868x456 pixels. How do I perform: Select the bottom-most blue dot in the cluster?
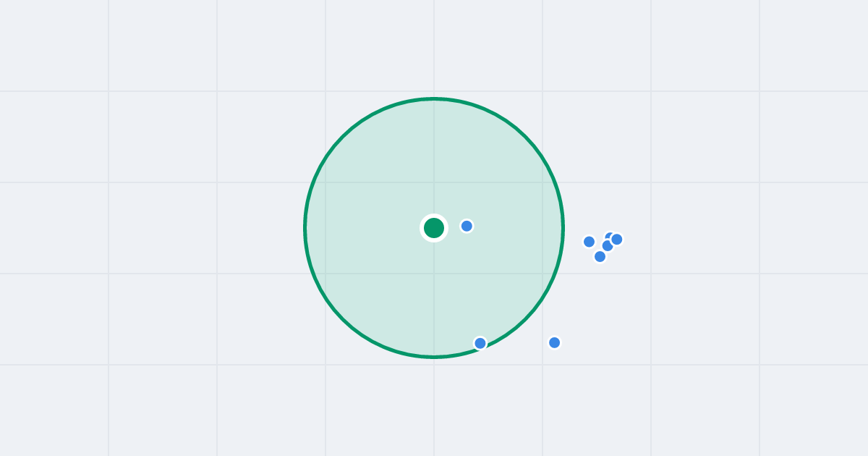pyautogui.click(x=600, y=256)
